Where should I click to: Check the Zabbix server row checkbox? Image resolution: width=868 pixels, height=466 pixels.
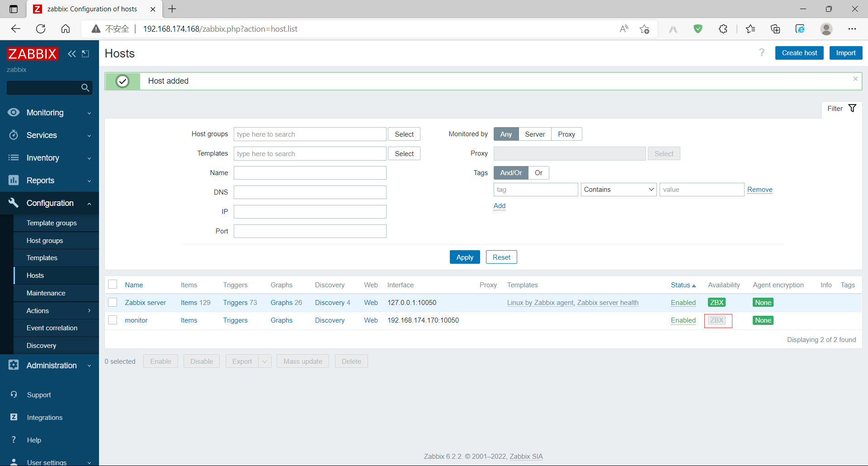pyautogui.click(x=113, y=302)
